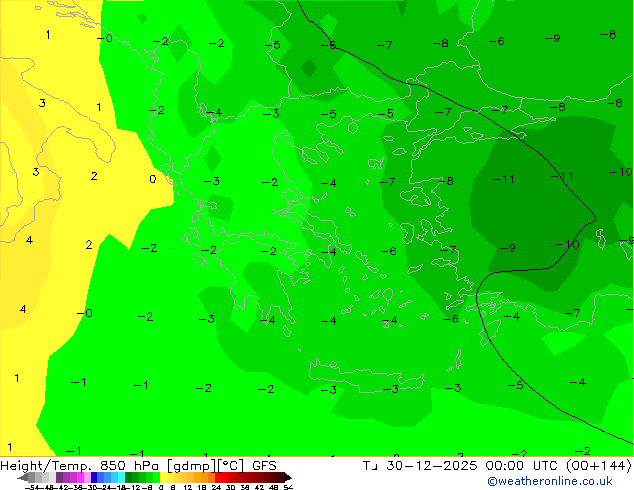This screenshot has height=490, width=634.
Task: Click the yellow legend swatch at 0
Action: [164, 477]
